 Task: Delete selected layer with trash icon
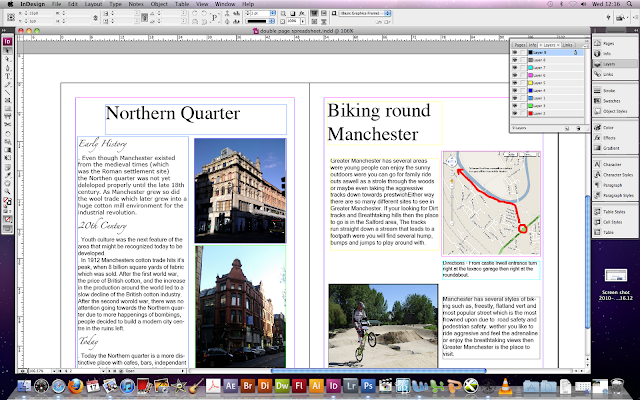(578, 128)
